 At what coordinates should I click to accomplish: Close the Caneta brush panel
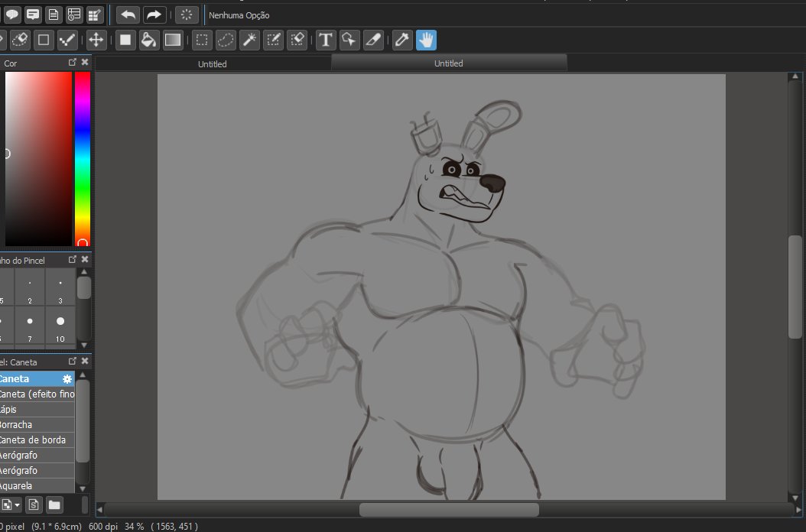(85, 362)
